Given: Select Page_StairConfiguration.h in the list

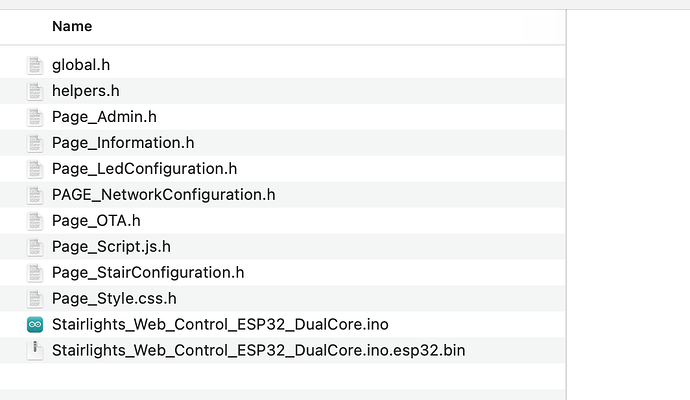Looking at the screenshot, I should [x=148, y=273].
